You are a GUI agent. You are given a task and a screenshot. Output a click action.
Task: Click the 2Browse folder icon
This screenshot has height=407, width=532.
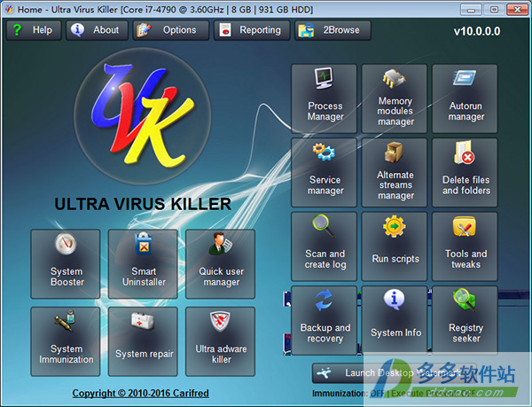306,30
